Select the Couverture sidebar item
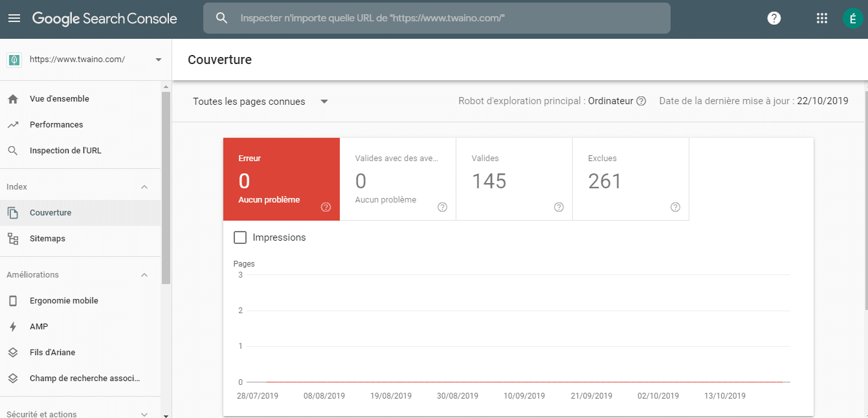 coord(80,213)
